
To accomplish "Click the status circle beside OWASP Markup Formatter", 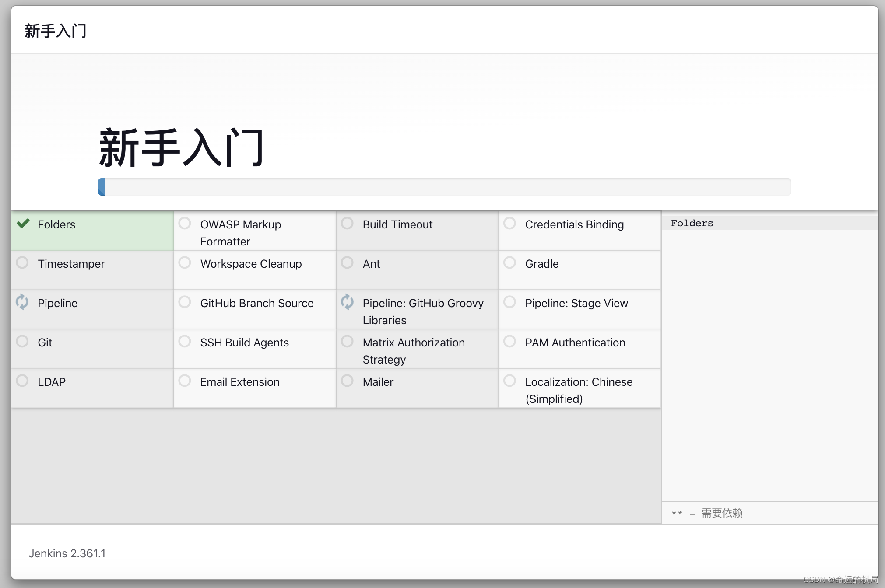I will coord(185,224).
